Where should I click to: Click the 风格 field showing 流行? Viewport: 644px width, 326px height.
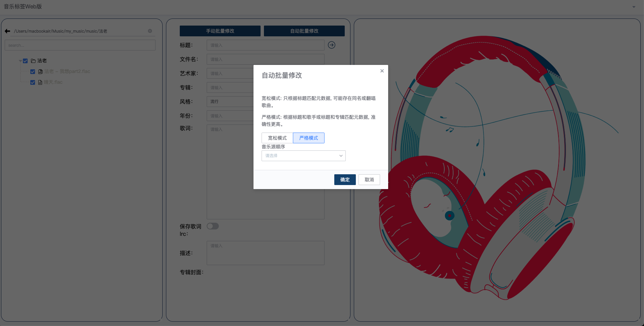point(230,102)
